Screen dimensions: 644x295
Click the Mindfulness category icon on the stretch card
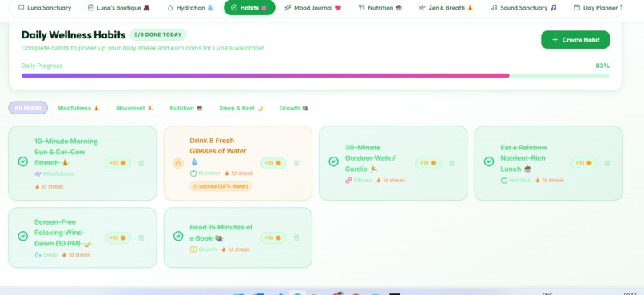[38, 173]
